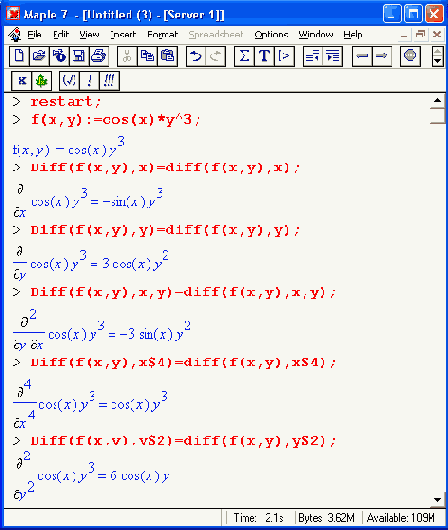Click the autocorrect syntax (✓) button
448x530 pixels.
pyautogui.click(x=69, y=81)
